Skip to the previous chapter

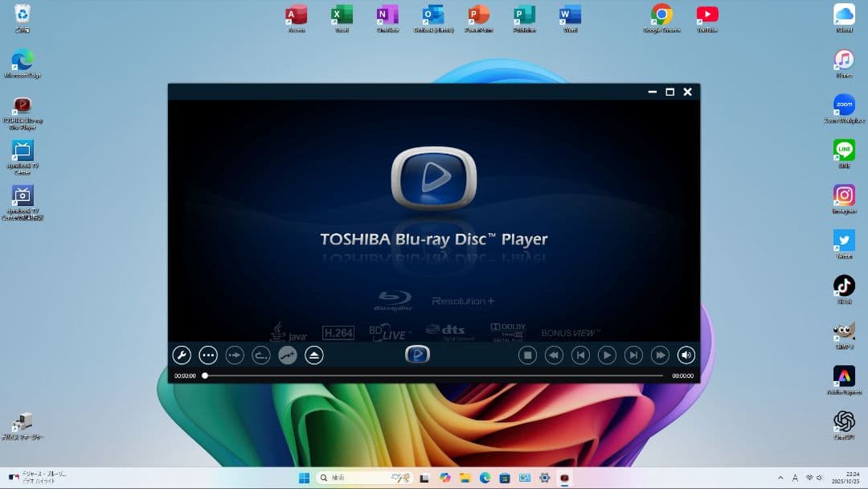580,355
